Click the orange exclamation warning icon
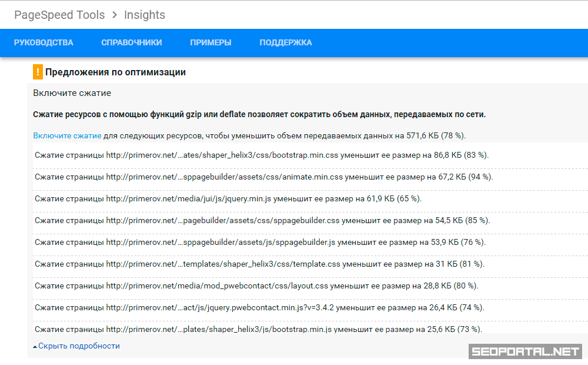 tap(38, 72)
